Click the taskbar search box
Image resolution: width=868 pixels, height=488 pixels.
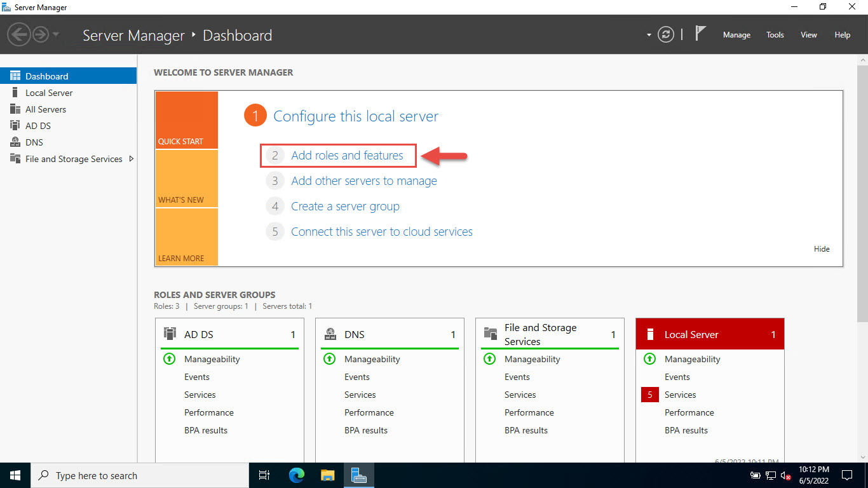[x=140, y=475]
